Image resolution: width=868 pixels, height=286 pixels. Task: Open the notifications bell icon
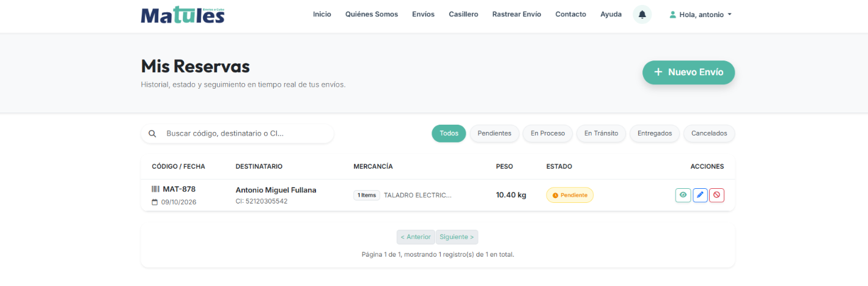(x=642, y=14)
